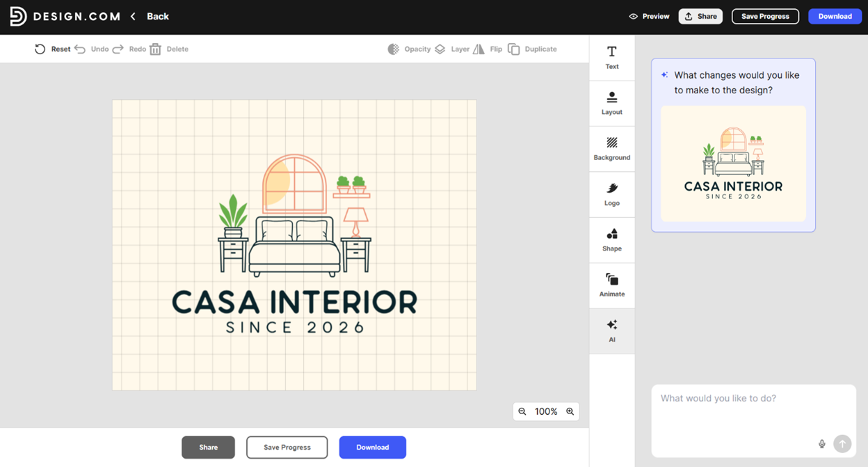Flip the selected element
The image size is (868, 467).
click(x=488, y=49)
